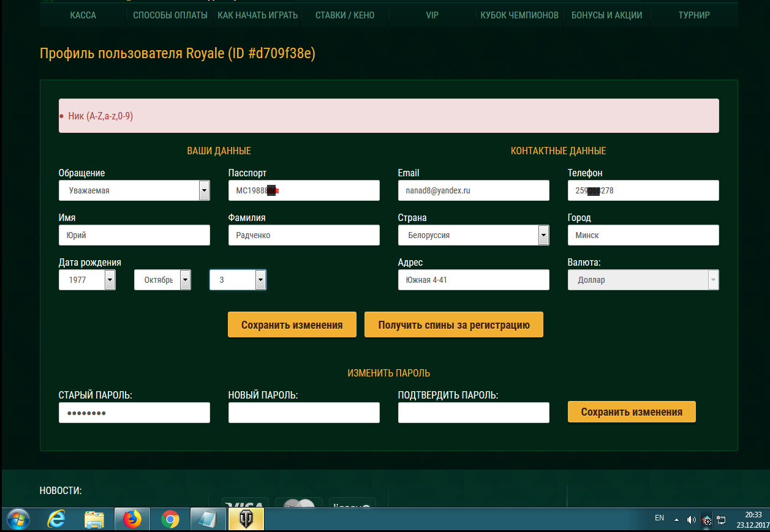Click the Email input field

(474, 190)
